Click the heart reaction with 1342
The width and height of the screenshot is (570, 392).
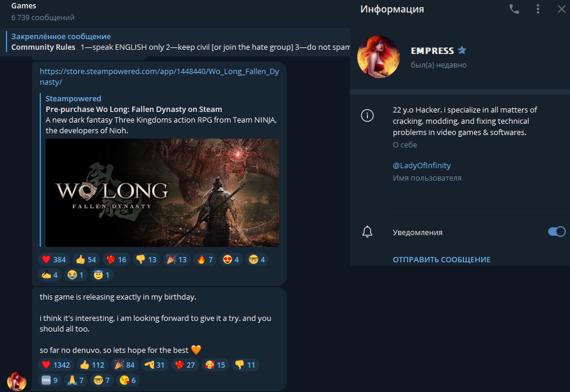click(x=55, y=365)
